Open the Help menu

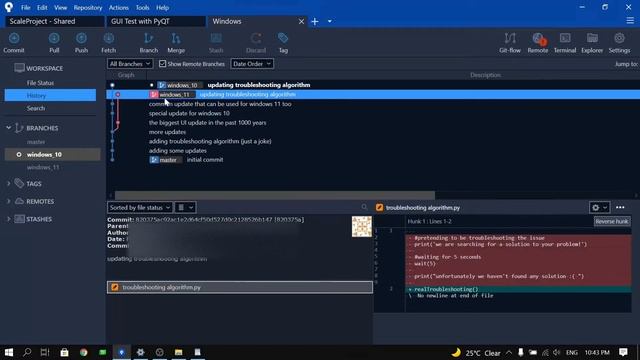pyautogui.click(x=162, y=7)
